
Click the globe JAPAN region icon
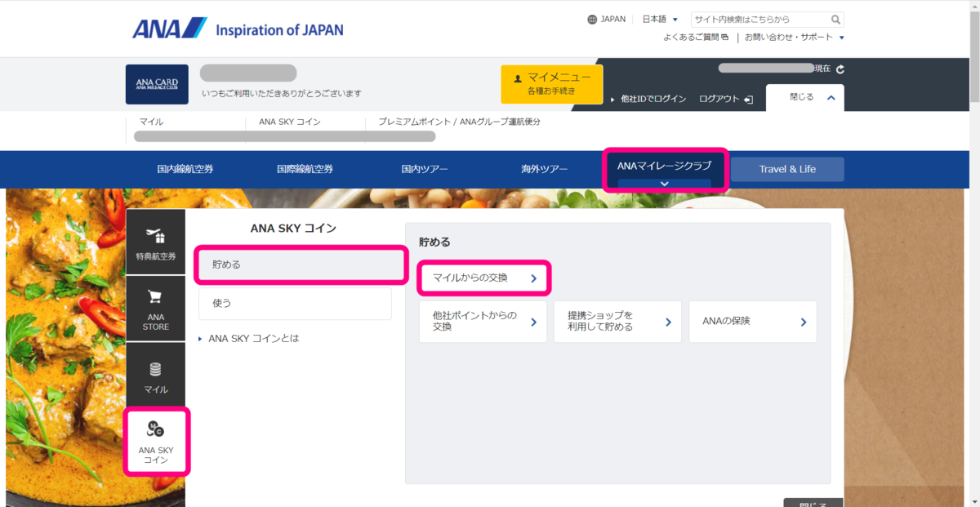tap(592, 20)
